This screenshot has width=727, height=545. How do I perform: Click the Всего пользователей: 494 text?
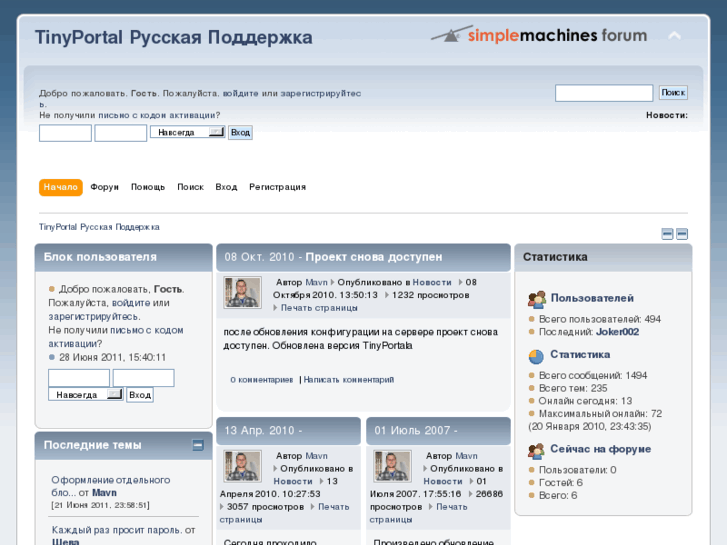(599, 320)
